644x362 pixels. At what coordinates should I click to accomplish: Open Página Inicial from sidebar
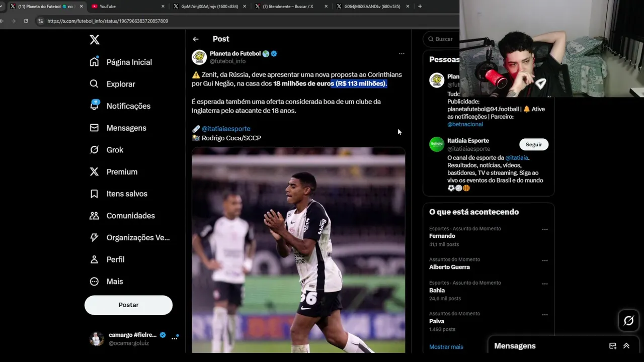[x=121, y=62]
